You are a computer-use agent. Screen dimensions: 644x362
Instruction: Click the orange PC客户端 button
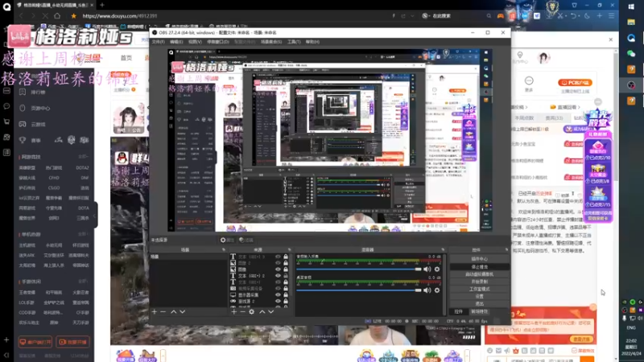tap(575, 83)
